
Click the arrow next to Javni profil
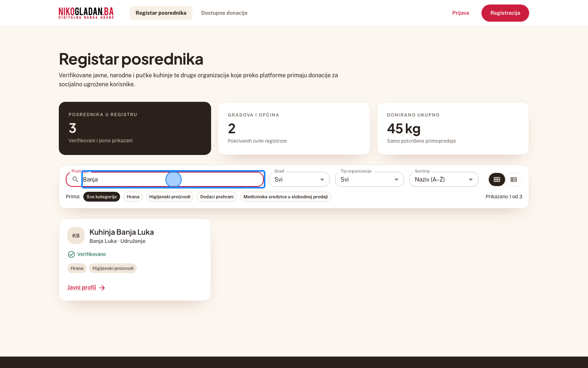[102, 288]
